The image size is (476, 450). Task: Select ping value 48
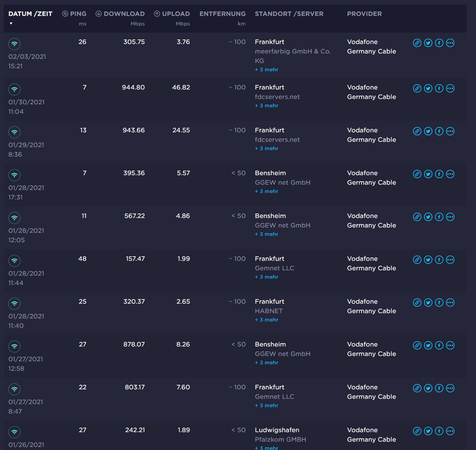click(x=82, y=259)
